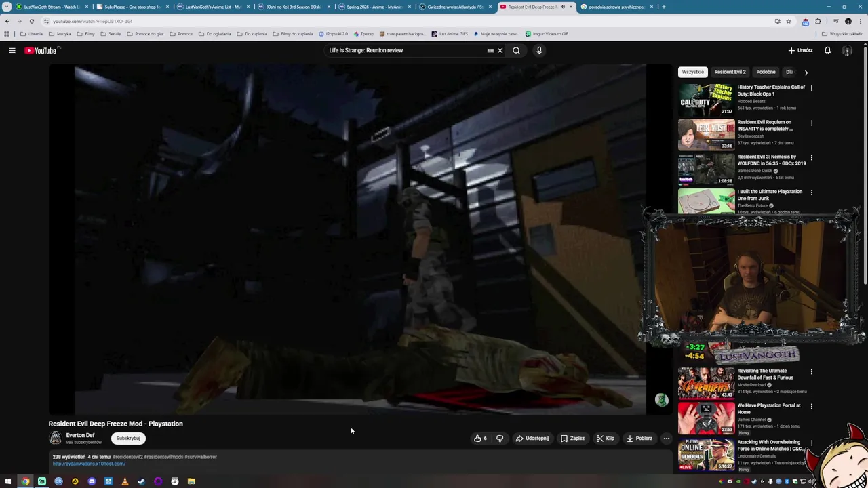Switch to the Spring 2026 Anime tab

pyautogui.click(x=374, y=7)
